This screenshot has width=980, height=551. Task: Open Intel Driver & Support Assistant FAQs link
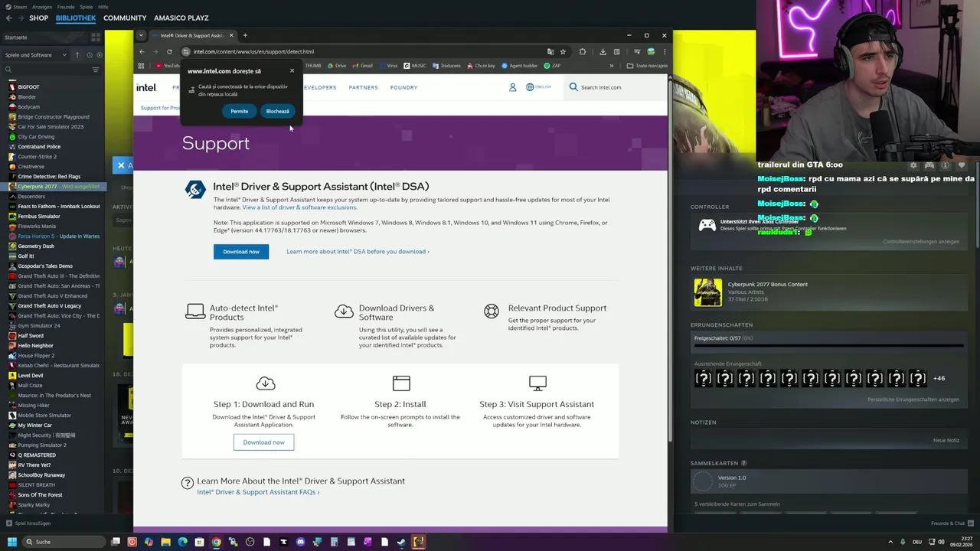tap(258, 492)
